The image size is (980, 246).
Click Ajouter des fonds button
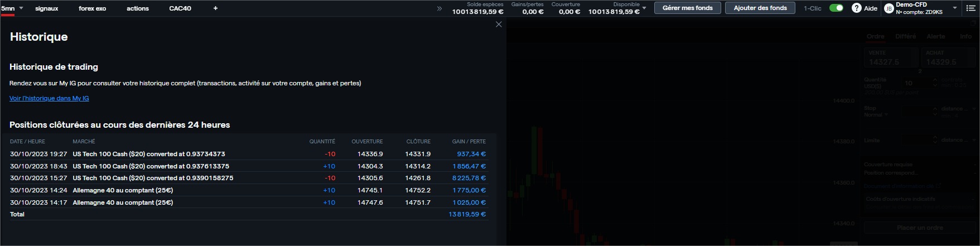pos(760,8)
